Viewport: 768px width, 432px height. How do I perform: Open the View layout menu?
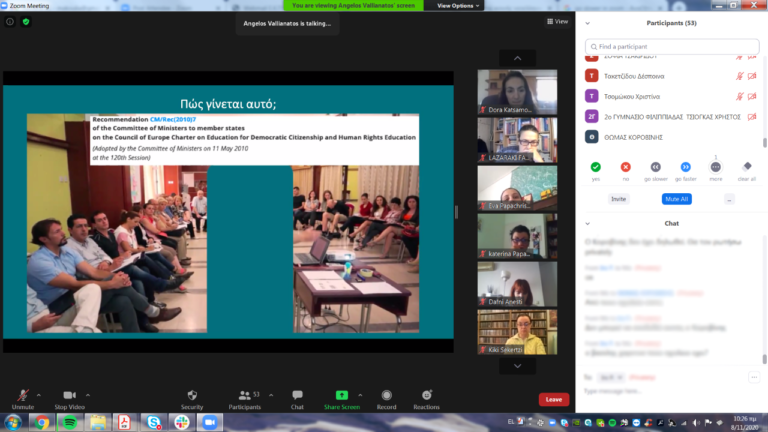click(557, 22)
